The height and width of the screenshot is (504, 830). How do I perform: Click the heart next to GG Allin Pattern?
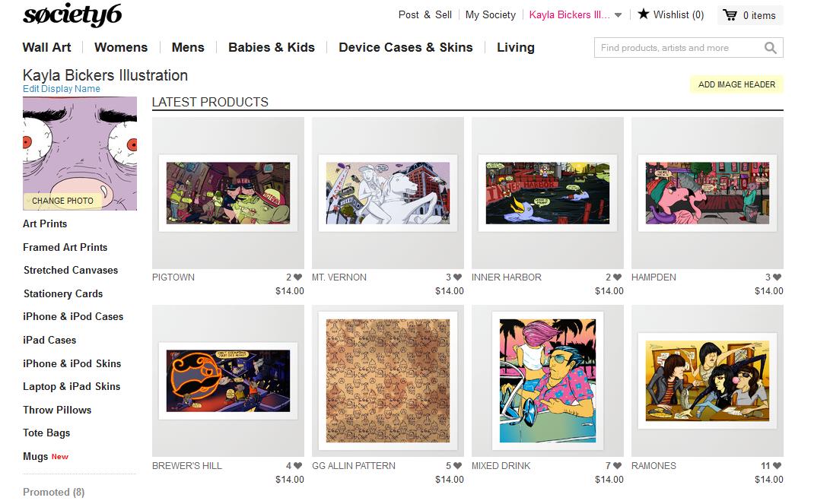pos(458,466)
